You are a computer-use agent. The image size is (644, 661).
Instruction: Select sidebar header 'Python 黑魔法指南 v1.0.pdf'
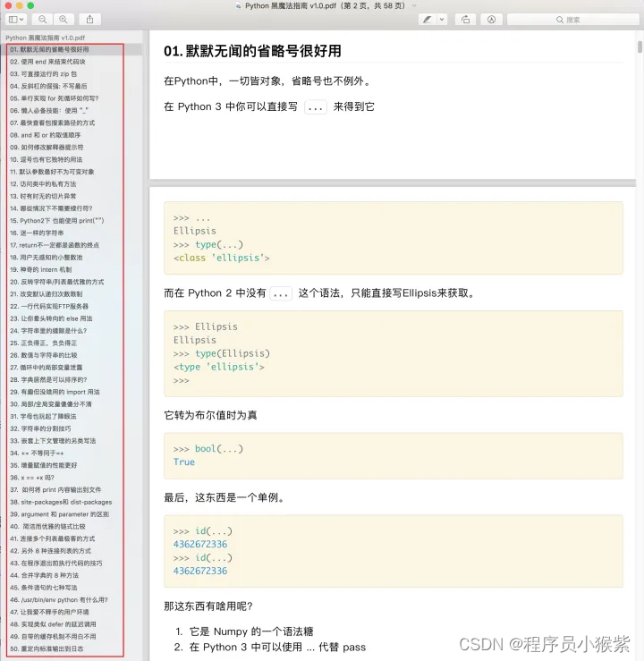46,38
